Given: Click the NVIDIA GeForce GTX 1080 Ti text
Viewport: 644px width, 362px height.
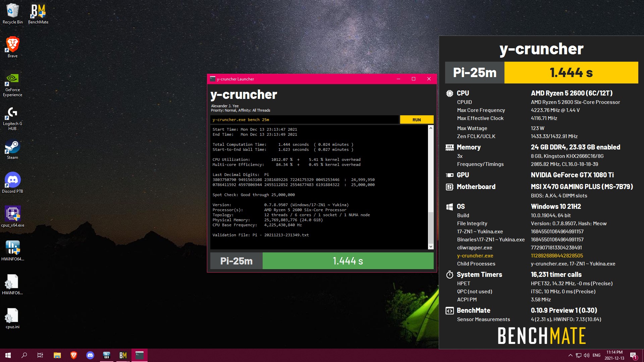Looking at the screenshot, I should pyautogui.click(x=572, y=175).
